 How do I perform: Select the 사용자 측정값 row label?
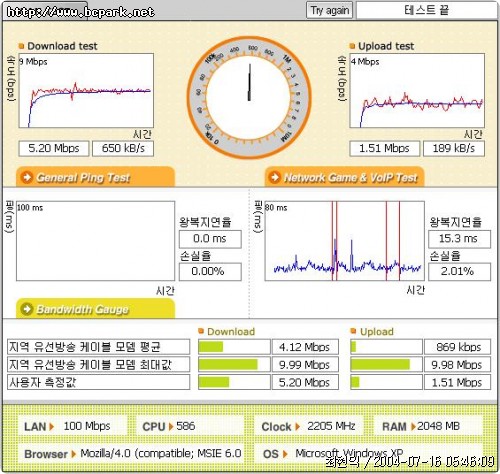98,382
